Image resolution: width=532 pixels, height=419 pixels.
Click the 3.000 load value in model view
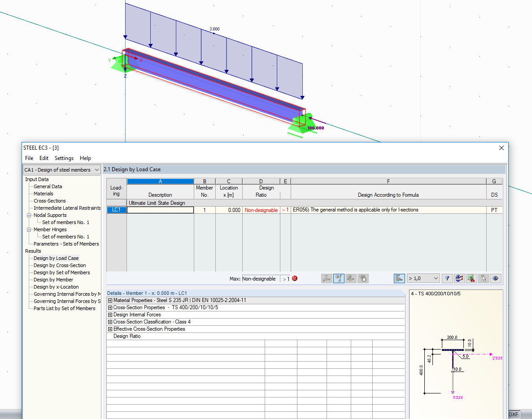pyautogui.click(x=214, y=29)
